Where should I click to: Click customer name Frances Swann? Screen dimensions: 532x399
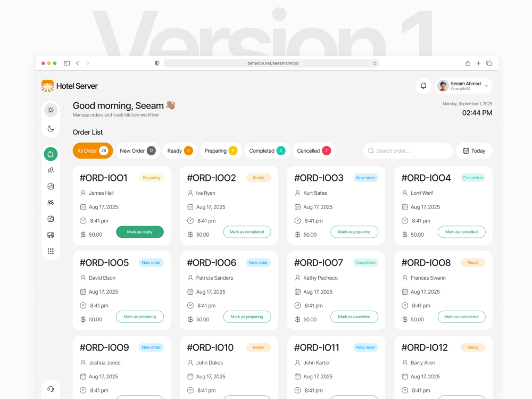click(x=428, y=278)
